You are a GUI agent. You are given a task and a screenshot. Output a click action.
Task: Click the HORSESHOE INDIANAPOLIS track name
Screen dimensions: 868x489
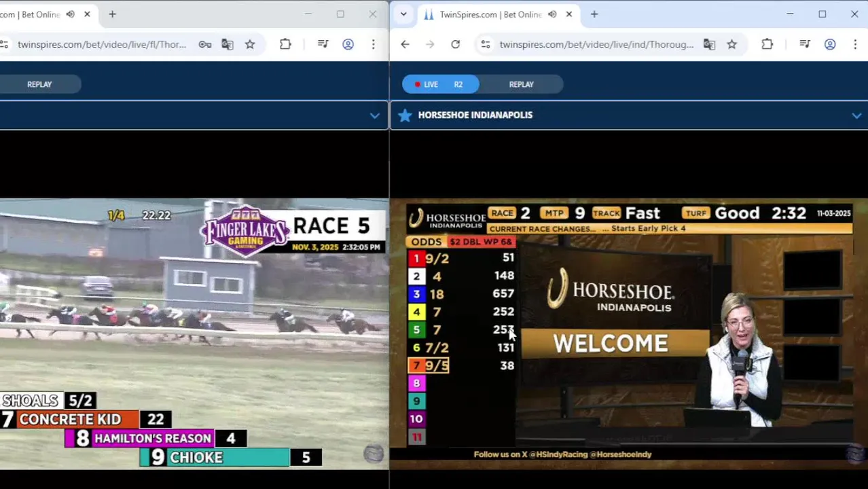[475, 115]
